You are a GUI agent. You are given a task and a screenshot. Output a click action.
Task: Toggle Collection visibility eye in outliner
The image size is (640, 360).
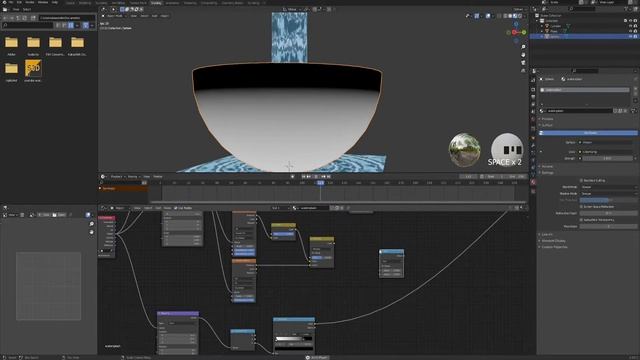coord(631,20)
